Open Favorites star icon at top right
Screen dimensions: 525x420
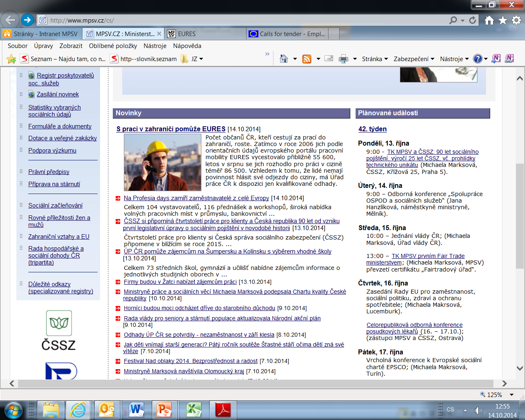(502, 20)
